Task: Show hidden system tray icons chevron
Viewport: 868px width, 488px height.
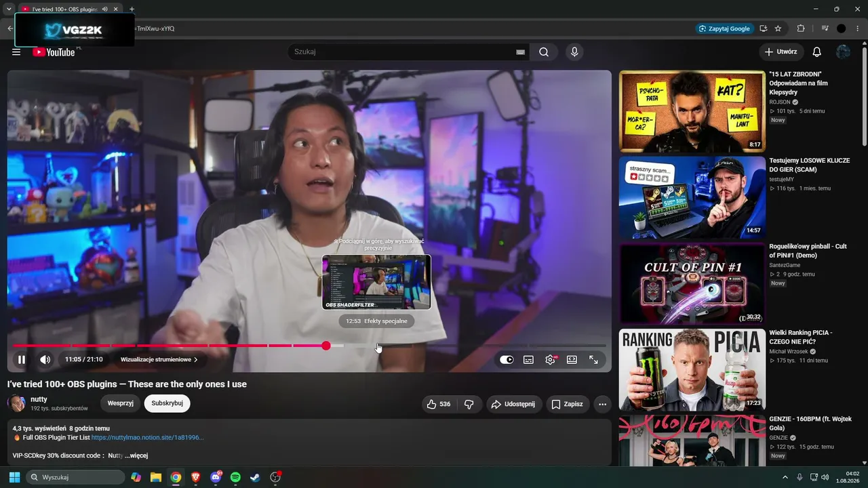Action: (784, 476)
